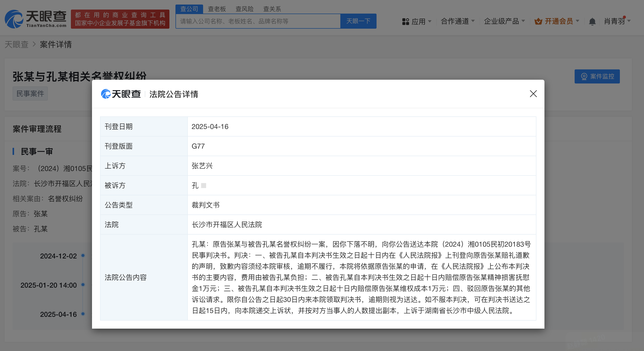Image resolution: width=644 pixels, height=351 pixels.
Task: Click the case title 张某与孔某相关名誉权纠纷
Action: (x=79, y=76)
